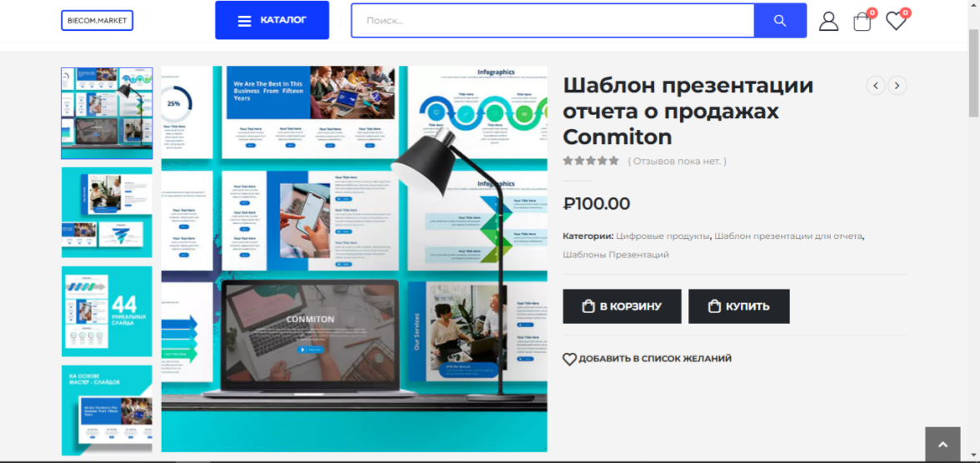Click the heart icon beside Добавить в список желаний
Image resolution: width=980 pixels, height=463 pixels.
pos(568,359)
